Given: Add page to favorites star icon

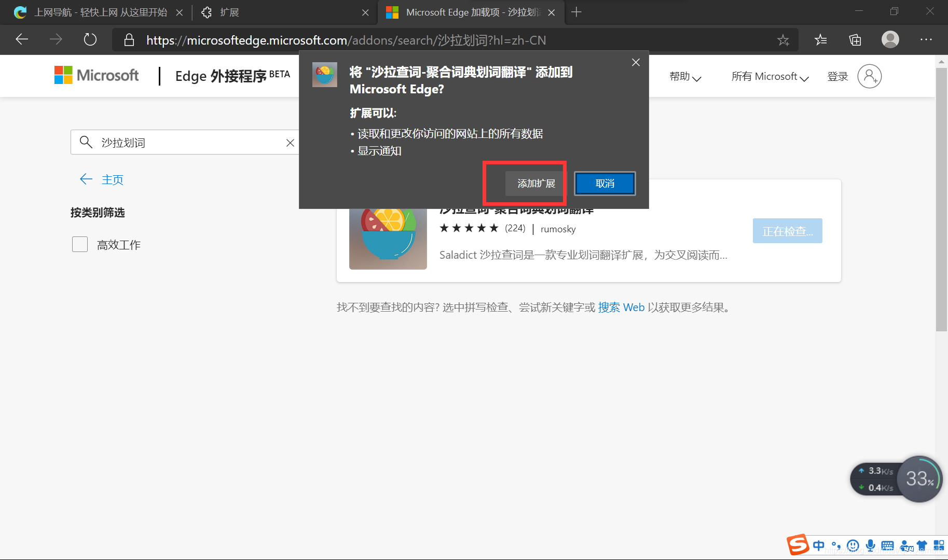Looking at the screenshot, I should (783, 40).
